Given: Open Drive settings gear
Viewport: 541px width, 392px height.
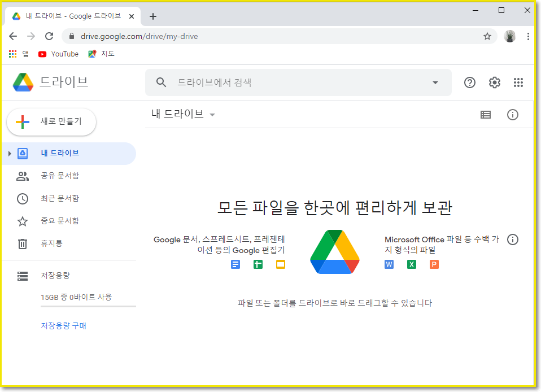Looking at the screenshot, I should (495, 82).
